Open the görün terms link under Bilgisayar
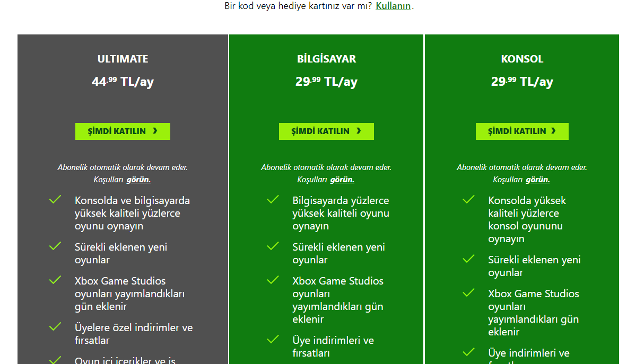Screen dimensions: 627x364 [x=342, y=180]
